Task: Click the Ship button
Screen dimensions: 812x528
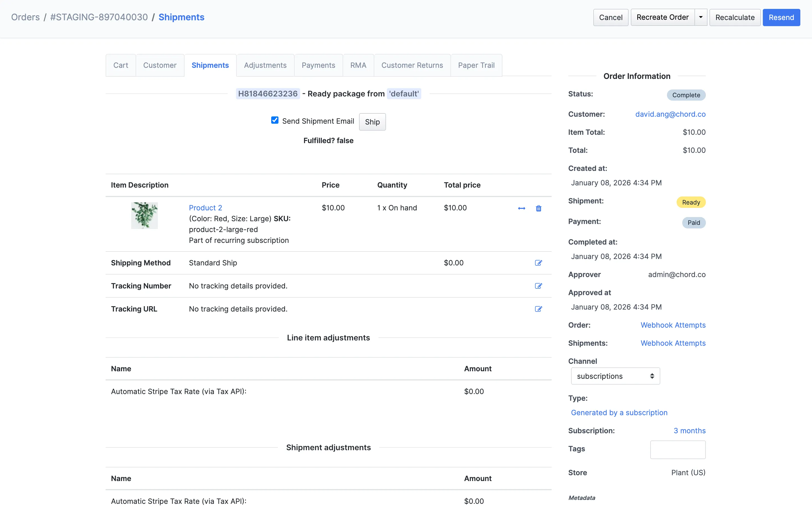Action: point(372,122)
